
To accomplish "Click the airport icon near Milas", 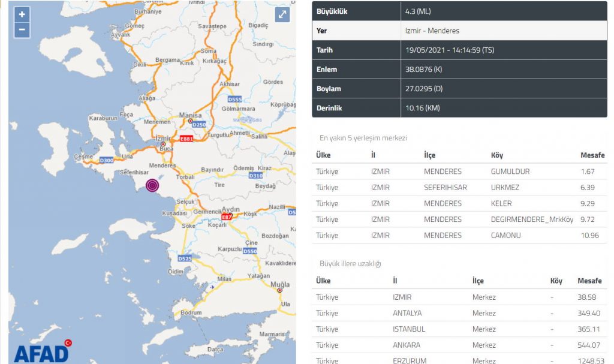I will coord(211,287).
